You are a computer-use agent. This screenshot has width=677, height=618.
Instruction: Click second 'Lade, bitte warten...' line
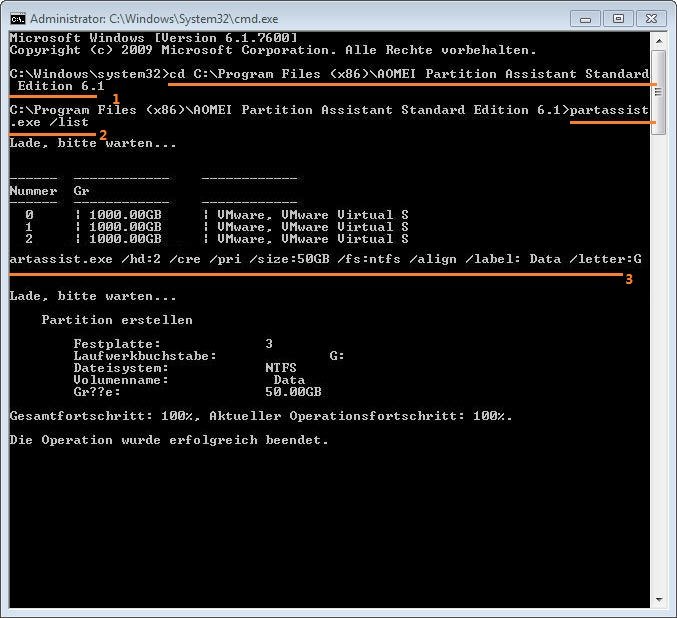pyautogui.click(x=93, y=296)
